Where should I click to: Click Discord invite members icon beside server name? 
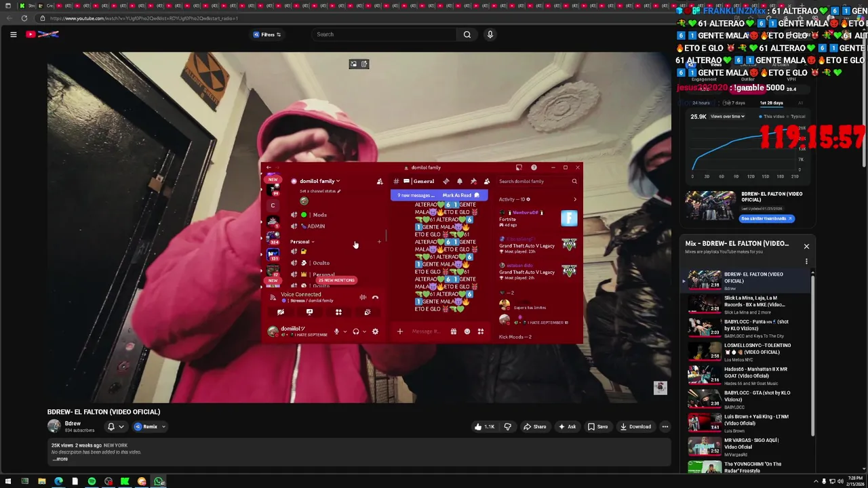click(x=379, y=181)
